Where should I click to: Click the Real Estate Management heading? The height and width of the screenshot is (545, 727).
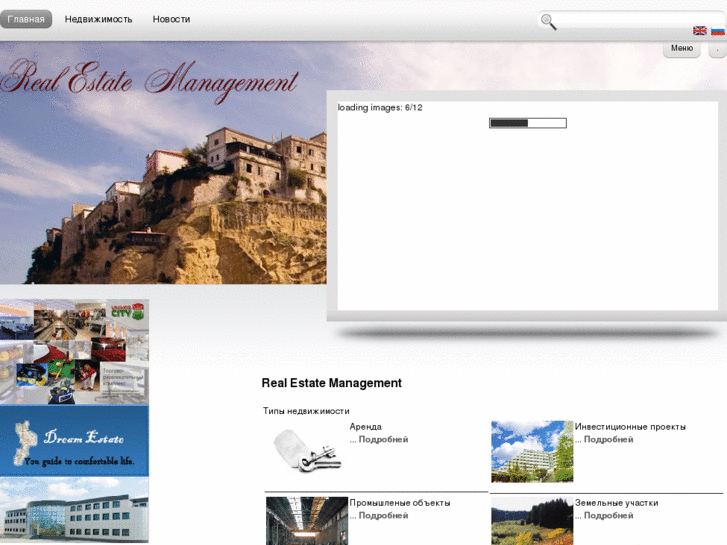tap(332, 383)
